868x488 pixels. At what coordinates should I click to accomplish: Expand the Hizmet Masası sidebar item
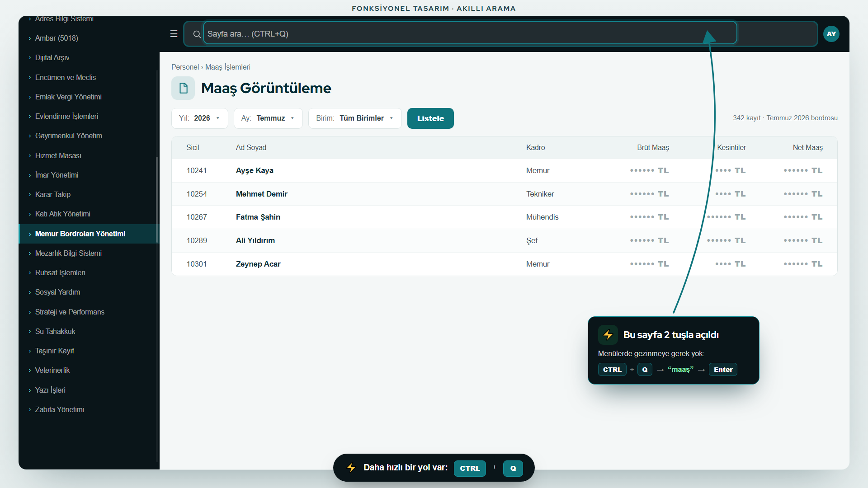[88, 155]
